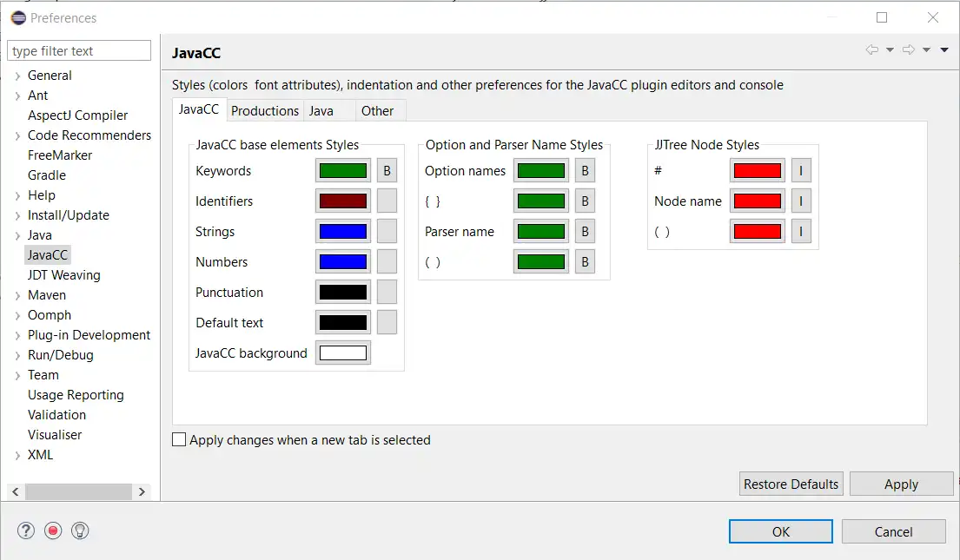This screenshot has height=560, width=960.
Task: Toggle bold for Parser name style
Action: tap(585, 232)
